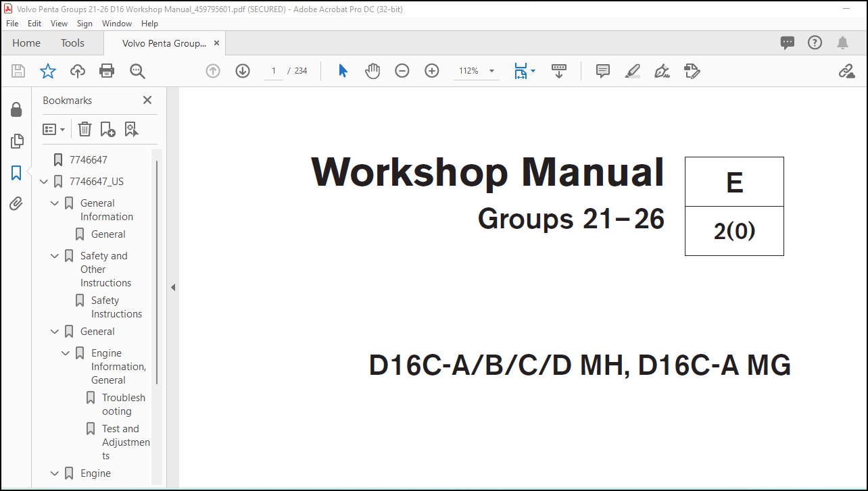Collapse Safety and Other Instructions bookmark

pos(55,256)
